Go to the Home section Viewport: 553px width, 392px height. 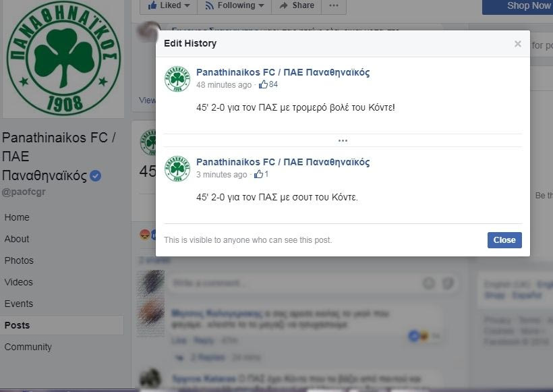(17, 217)
